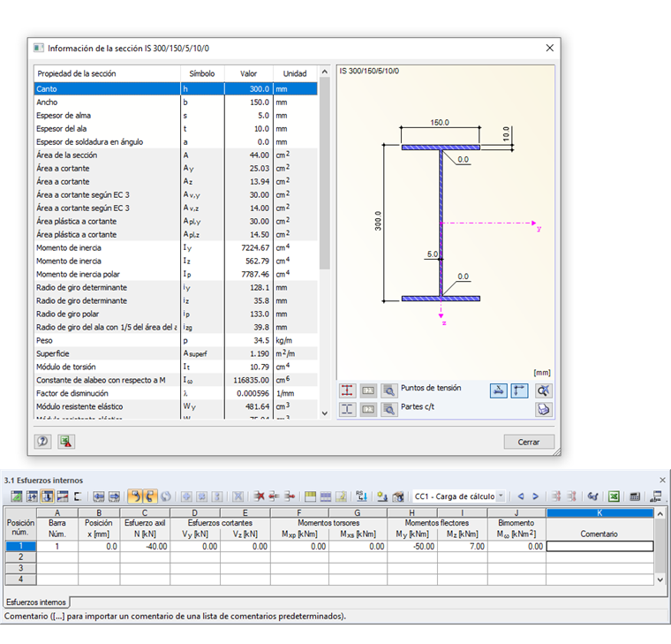Show c/t part numbers in Partes c/t row
The width and height of the screenshot is (671, 644).
point(368,409)
